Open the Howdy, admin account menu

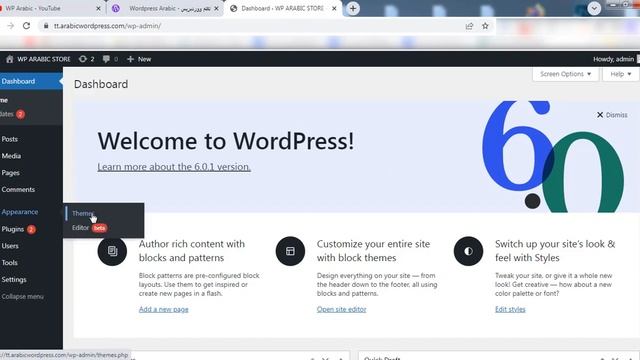click(613, 59)
